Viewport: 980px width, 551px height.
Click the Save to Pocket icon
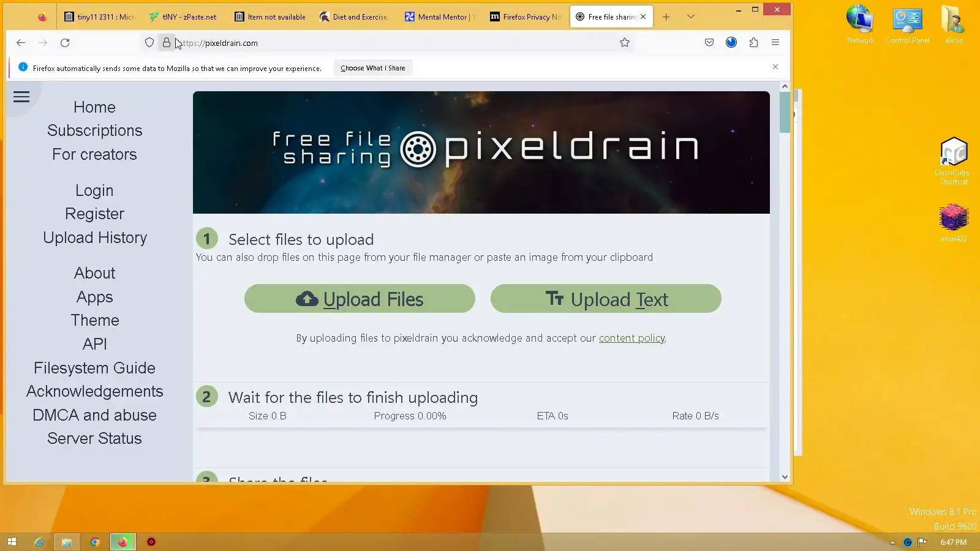coord(709,42)
